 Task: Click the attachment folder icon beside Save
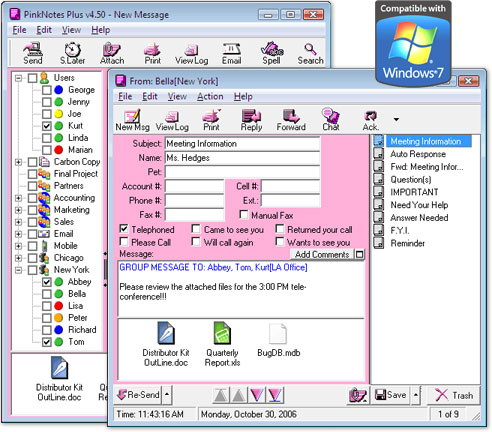[x=358, y=395]
